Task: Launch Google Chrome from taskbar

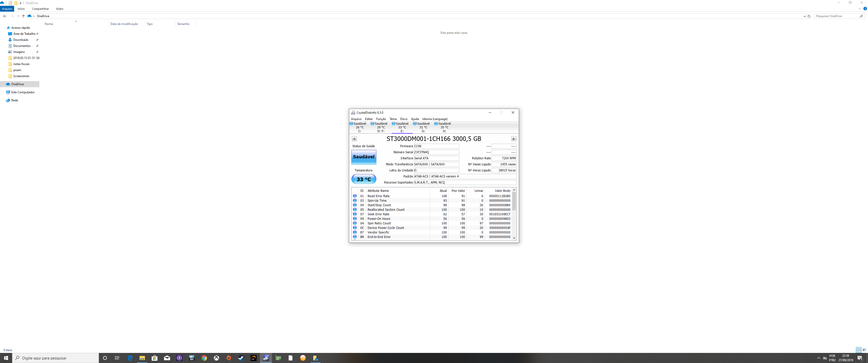Action: [204, 358]
